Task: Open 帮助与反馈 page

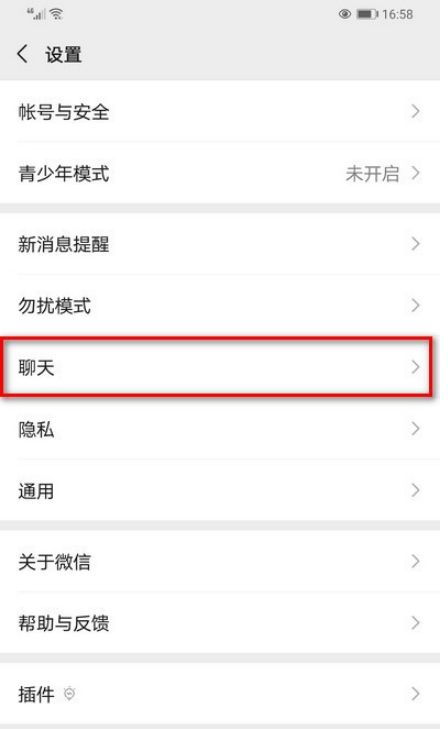Action: coord(220,623)
